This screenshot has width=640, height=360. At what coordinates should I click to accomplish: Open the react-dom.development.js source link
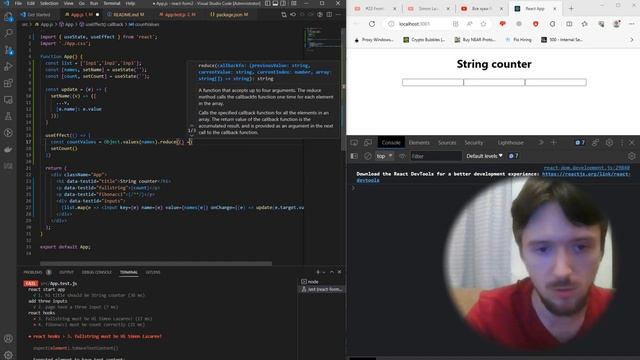tap(587, 167)
